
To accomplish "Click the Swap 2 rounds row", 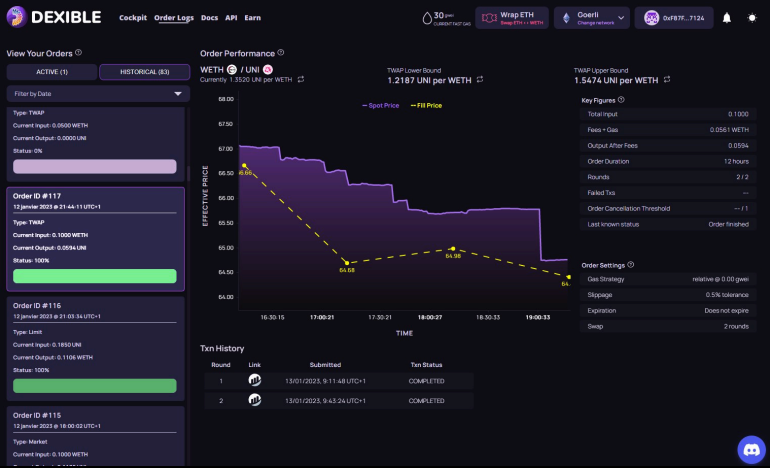I will click(x=668, y=326).
